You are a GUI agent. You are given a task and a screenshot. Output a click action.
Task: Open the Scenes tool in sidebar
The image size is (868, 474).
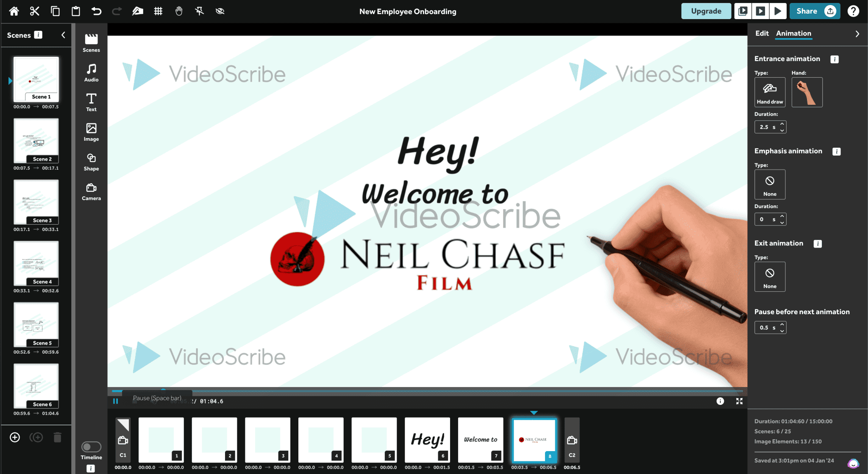pyautogui.click(x=91, y=43)
